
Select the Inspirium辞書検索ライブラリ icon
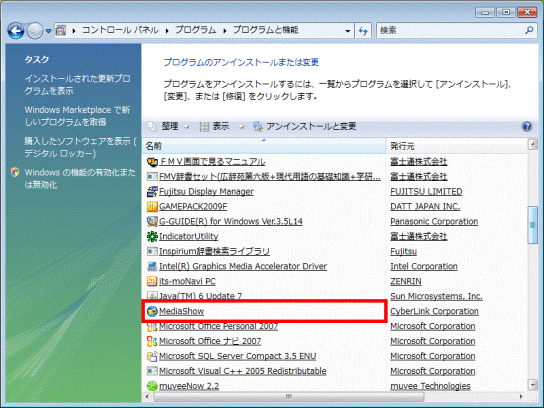click(152, 251)
